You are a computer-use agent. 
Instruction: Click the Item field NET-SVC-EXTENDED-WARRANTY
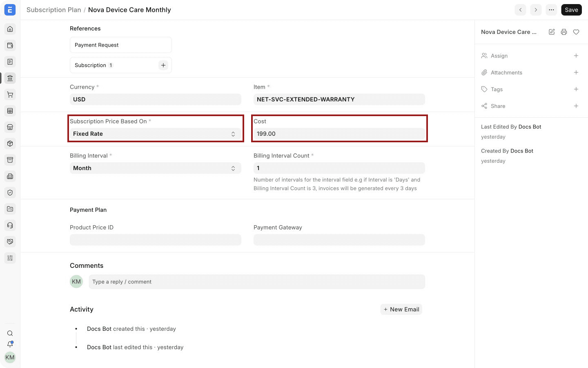[339, 99]
